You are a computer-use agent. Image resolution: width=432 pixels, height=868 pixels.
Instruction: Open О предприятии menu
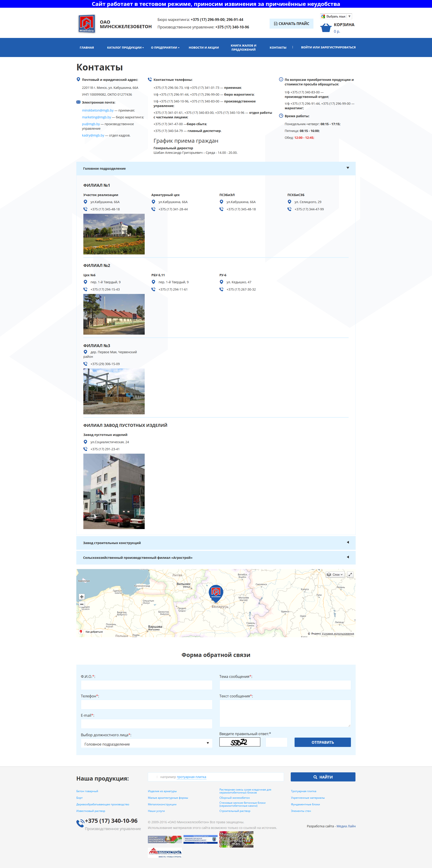click(x=165, y=47)
